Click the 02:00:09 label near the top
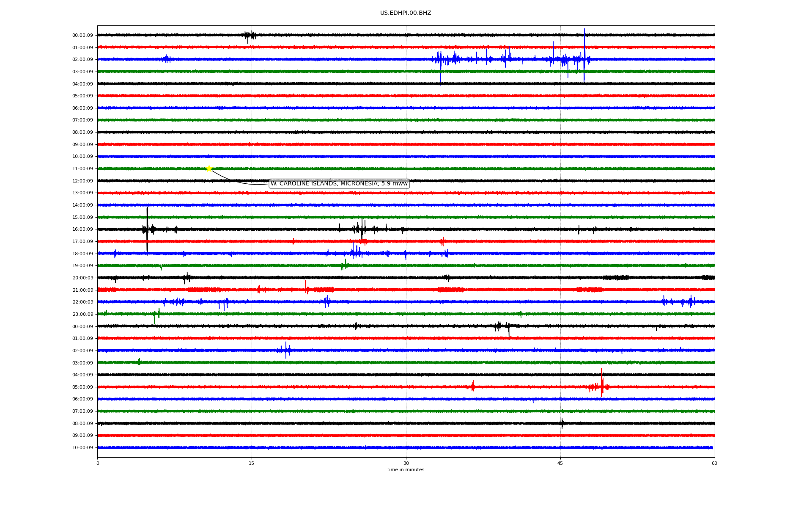This screenshot has height=508, width=812. (x=82, y=60)
